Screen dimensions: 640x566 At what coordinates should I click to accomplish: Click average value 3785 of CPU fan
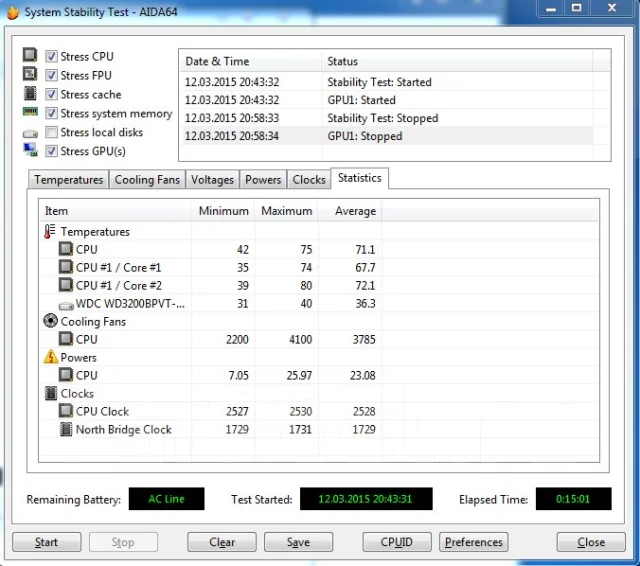click(364, 339)
